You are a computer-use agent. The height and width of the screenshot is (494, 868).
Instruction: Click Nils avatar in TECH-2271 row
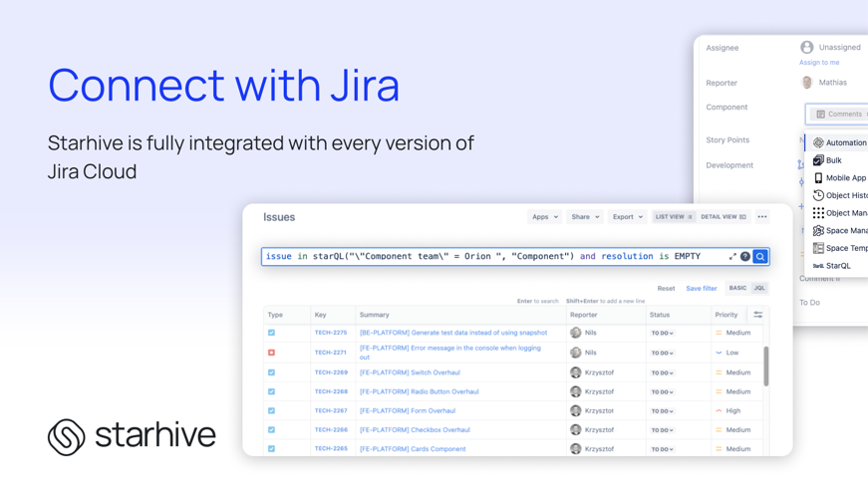tap(576, 353)
